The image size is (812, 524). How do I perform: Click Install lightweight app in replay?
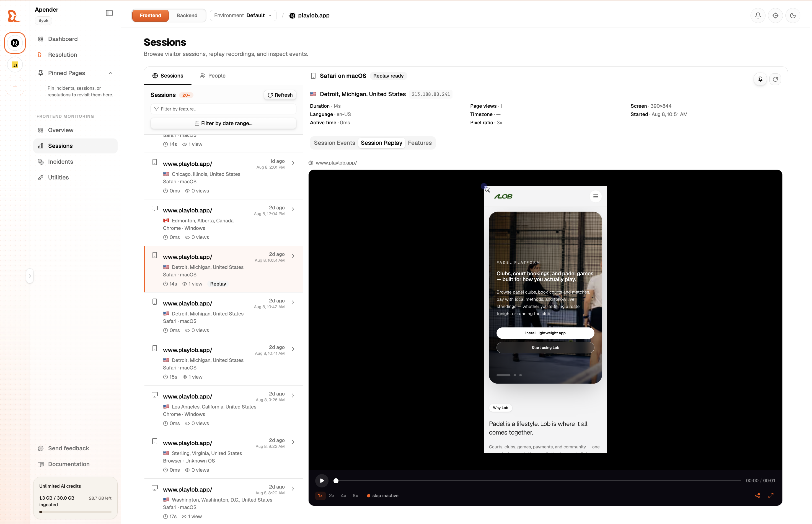point(545,333)
